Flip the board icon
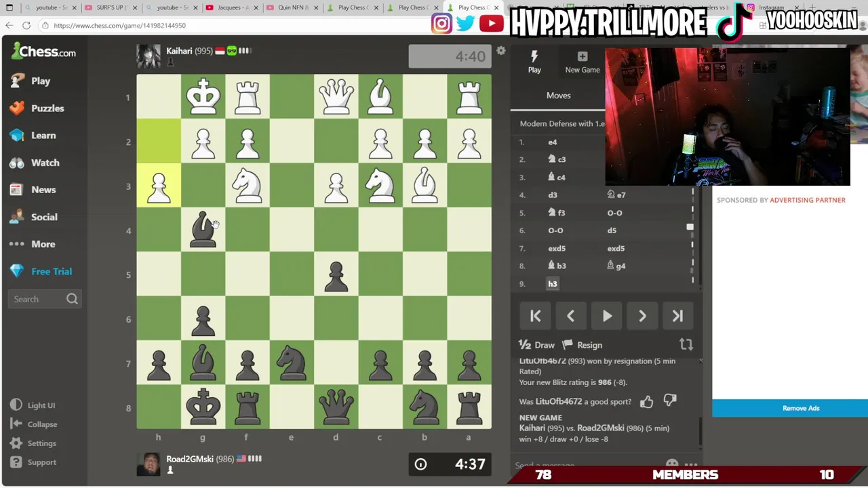868x488 pixels. click(686, 344)
